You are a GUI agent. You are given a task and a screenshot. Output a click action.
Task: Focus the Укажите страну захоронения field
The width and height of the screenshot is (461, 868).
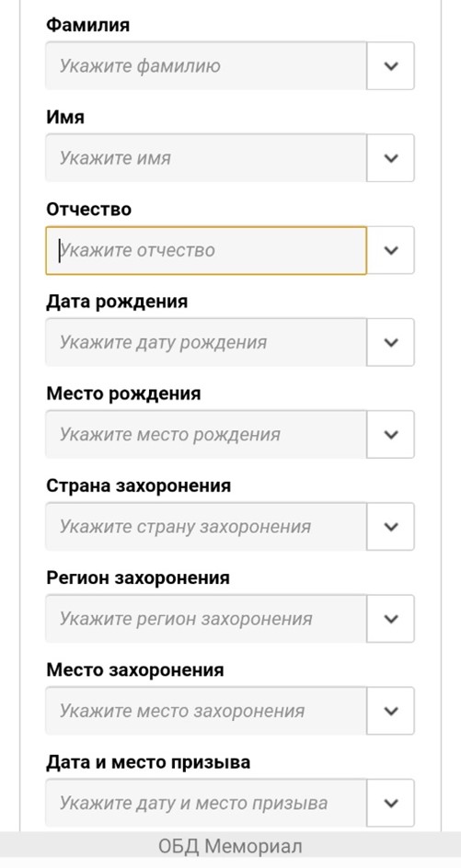pyautogui.click(x=206, y=527)
